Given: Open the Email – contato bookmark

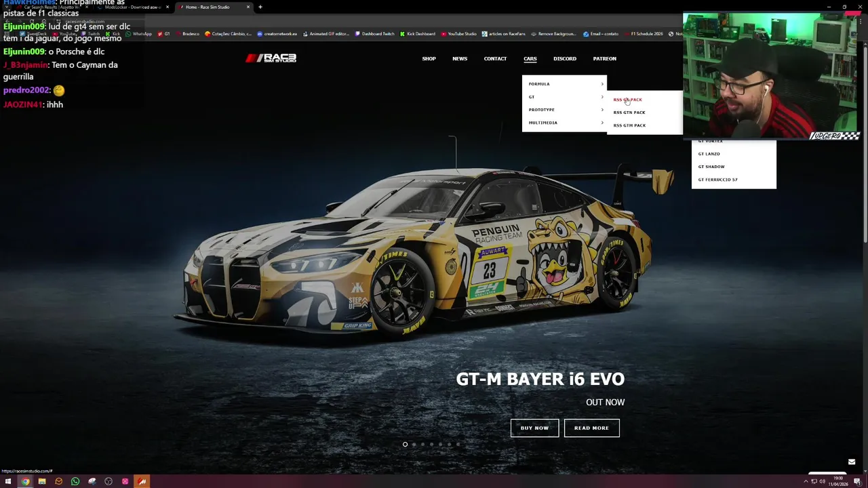Looking at the screenshot, I should [x=601, y=34].
